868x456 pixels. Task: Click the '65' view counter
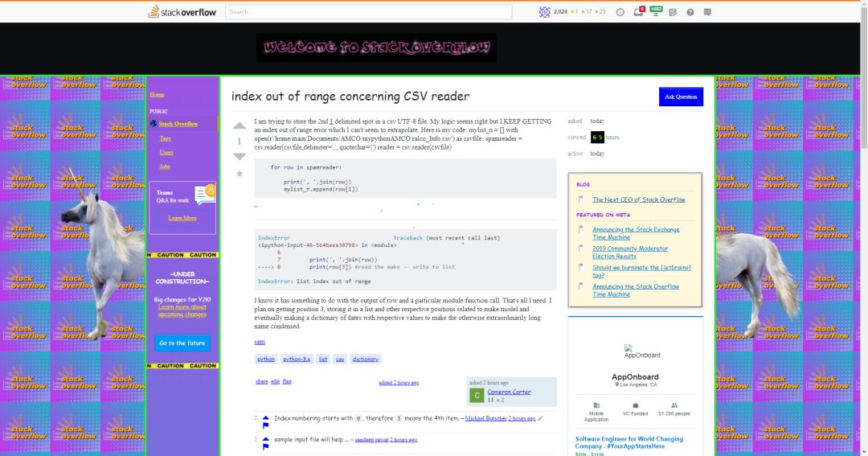[597, 137]
